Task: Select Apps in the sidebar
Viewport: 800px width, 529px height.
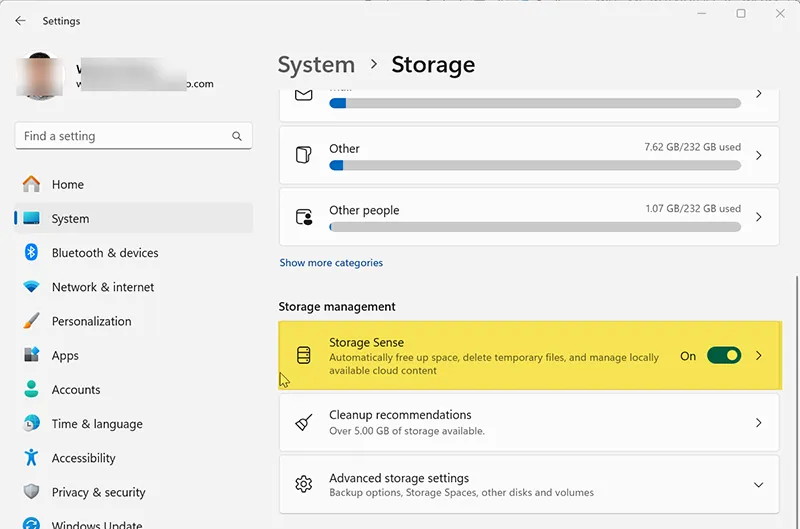Action: click(x=65, y=356)
